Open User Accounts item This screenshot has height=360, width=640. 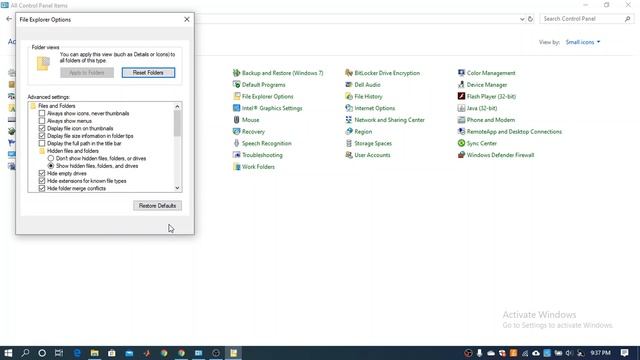click(368, 155)
